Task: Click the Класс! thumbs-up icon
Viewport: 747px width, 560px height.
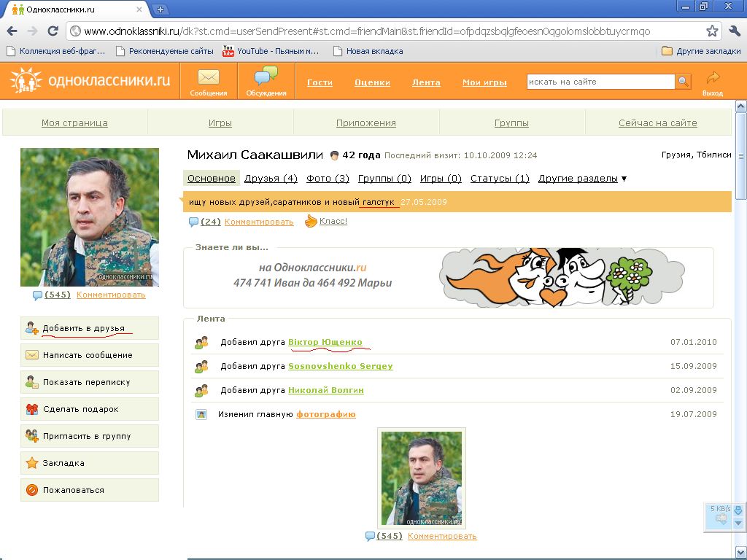Action: click(311, 221)
